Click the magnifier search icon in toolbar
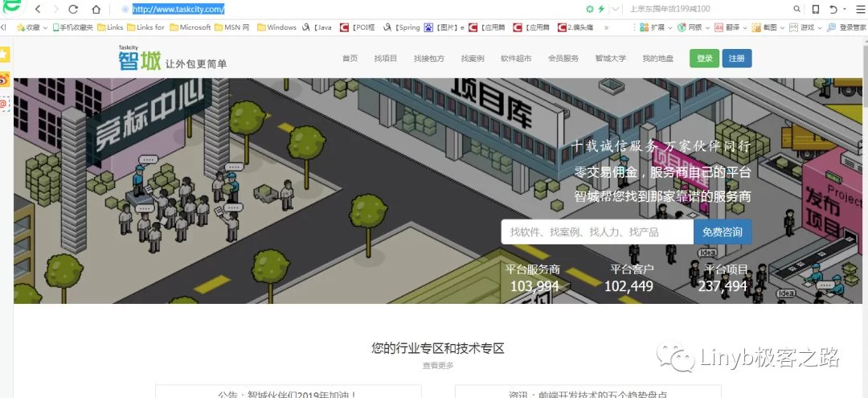 point(796,10)
